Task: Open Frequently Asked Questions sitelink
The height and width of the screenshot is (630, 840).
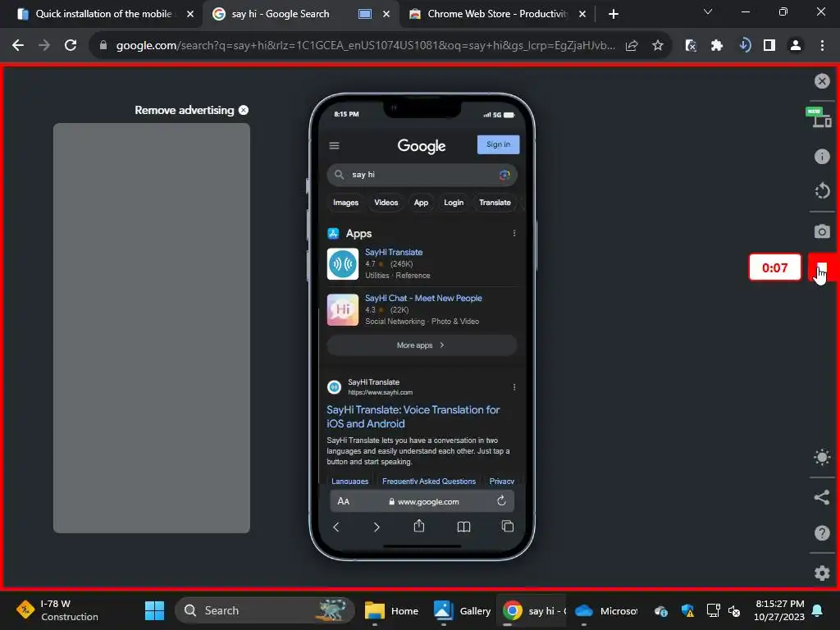Action: click(428, 481)
